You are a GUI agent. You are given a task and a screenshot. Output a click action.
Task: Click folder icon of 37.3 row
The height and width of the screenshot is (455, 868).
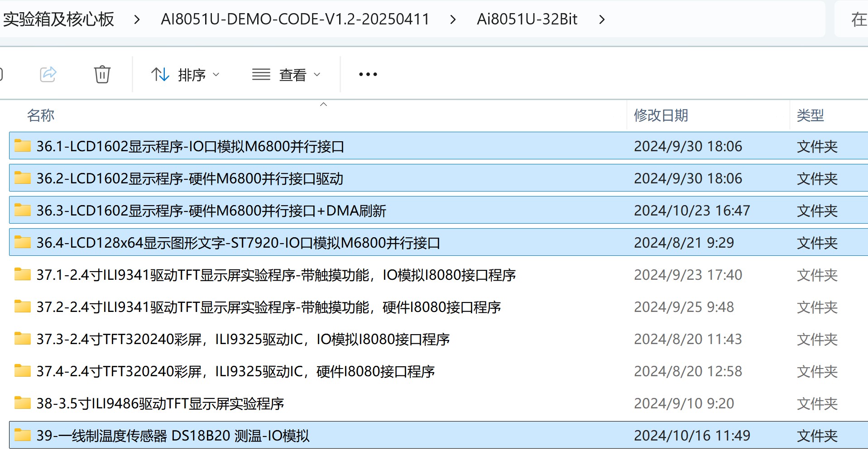[23, 338]
